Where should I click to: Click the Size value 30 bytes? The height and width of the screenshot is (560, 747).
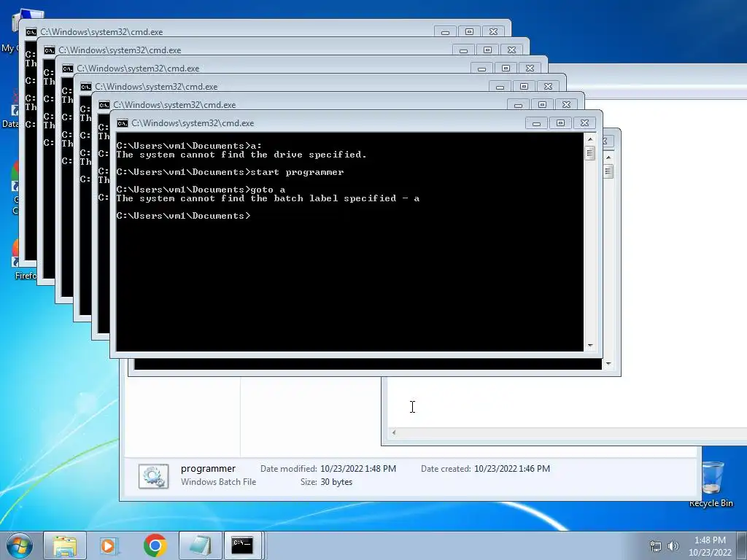[336, 482]
